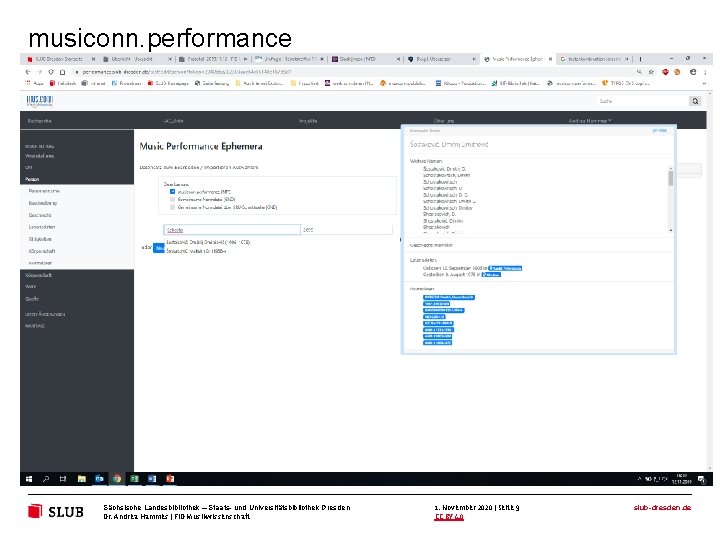Click the taskbar search magnifier
This screenshot has width=720, height=540.
pyautogui.click(x=46, y=479)
